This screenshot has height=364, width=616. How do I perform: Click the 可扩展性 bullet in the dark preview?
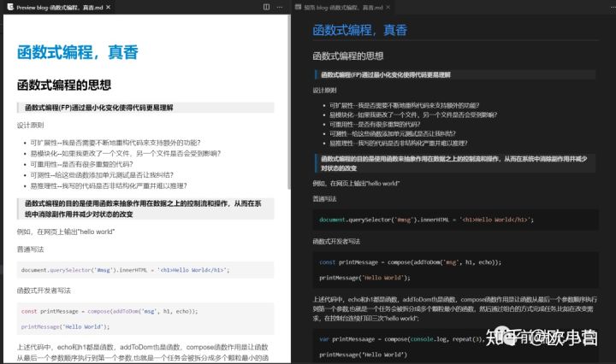point(404,105)
